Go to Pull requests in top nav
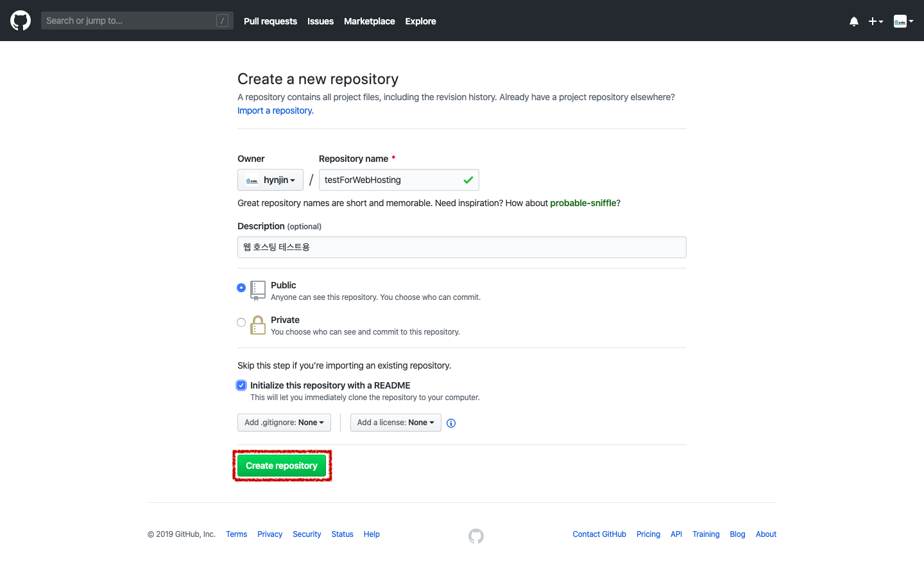The image size is (924, 578). pyautogui.click(x=270, y=21)
